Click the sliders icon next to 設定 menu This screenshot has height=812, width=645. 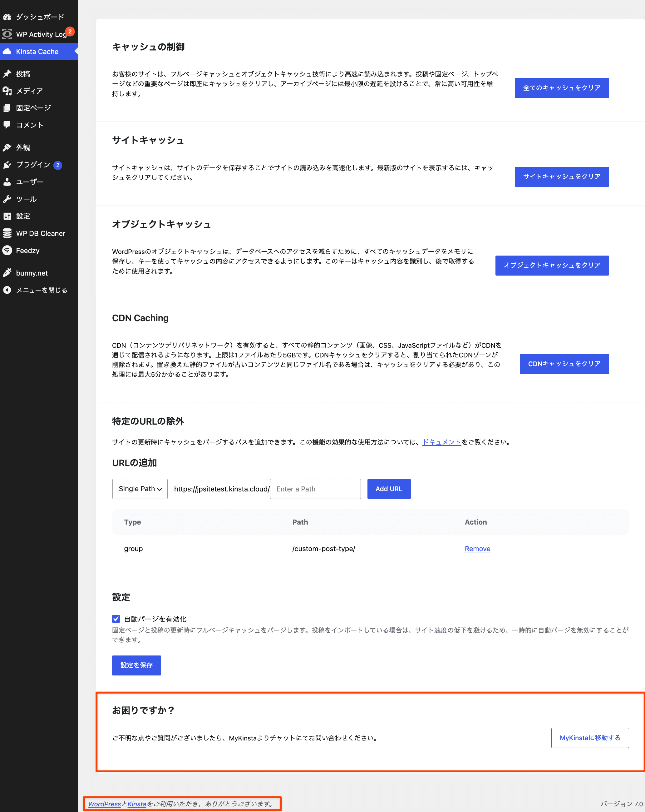(x=7, y=216)
